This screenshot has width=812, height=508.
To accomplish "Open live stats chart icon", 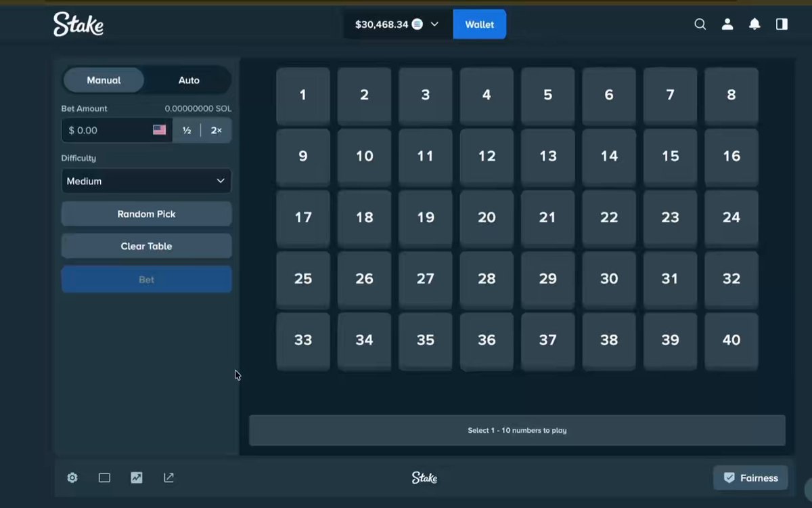I will click(x=137, y=478).
